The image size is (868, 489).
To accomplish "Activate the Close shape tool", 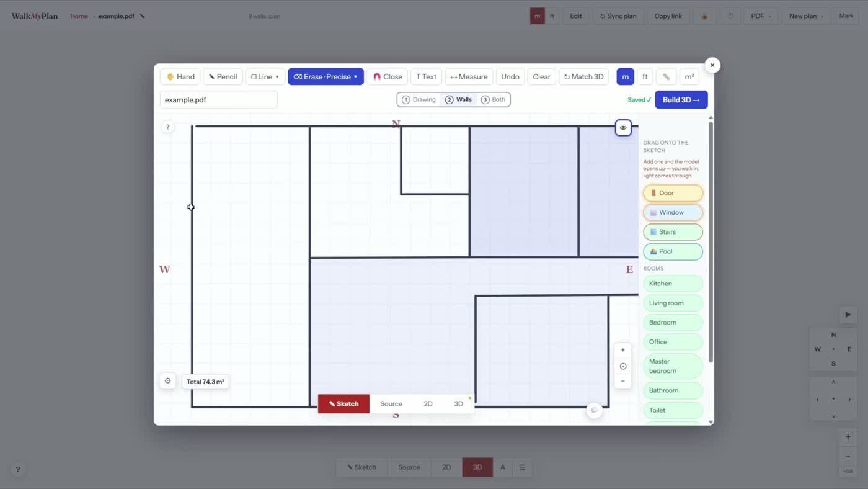I will coord(387,77).
